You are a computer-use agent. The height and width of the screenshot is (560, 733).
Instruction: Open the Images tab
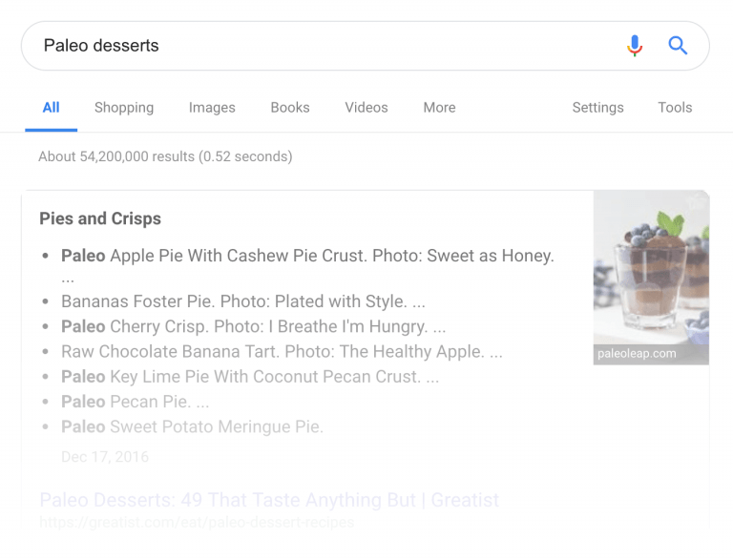pos(212,108)
